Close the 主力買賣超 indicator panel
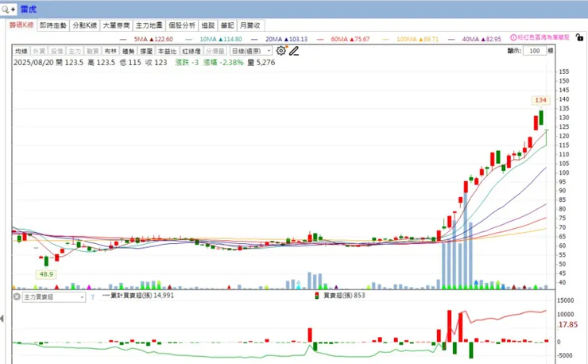The image size is (588, 364). [17, 296]
